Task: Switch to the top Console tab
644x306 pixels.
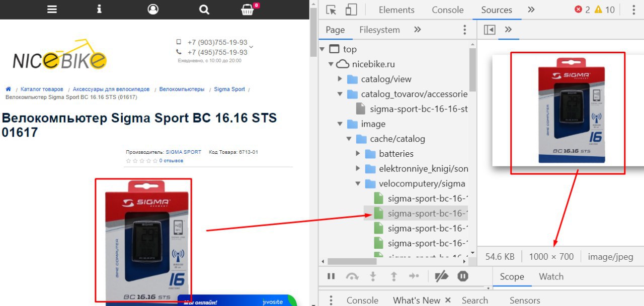Action: click(x=448, y=10)
